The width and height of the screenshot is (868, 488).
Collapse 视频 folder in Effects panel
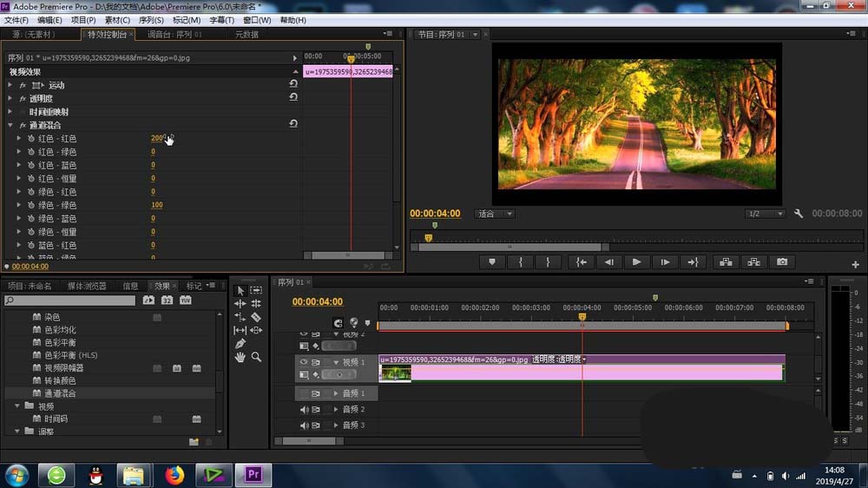17,406
